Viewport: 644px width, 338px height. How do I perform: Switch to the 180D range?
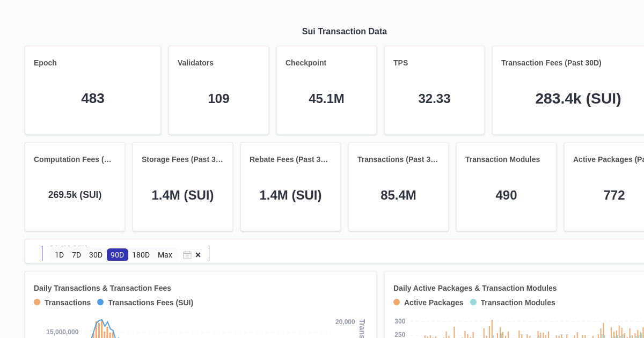click(x=141, y=255)
